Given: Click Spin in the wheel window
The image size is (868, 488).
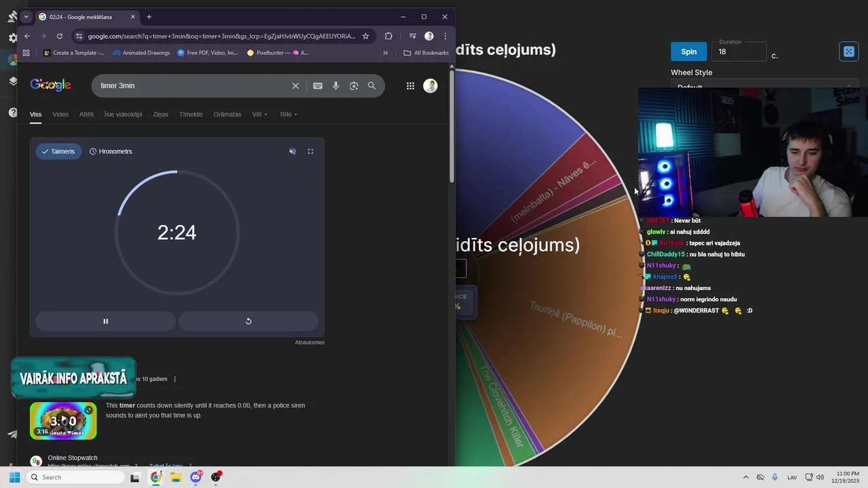Looking at the screenshot, I should pyautogui.click(x=688, y=52).
